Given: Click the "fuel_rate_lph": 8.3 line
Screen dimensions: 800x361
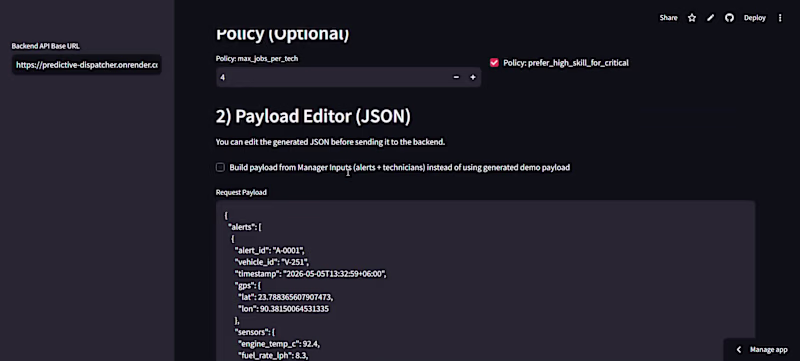Looking at the screenshot, I should 273,355.
